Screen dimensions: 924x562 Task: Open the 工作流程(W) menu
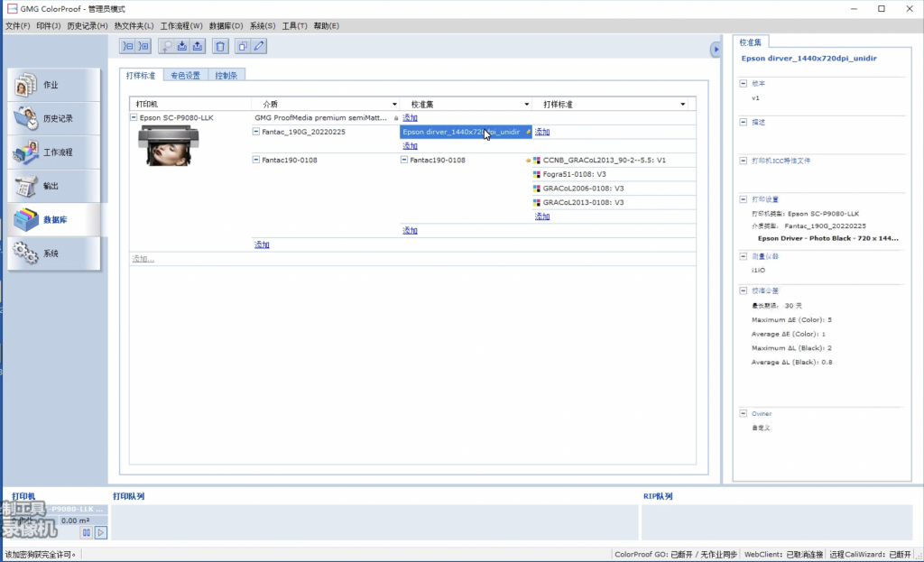181,26
